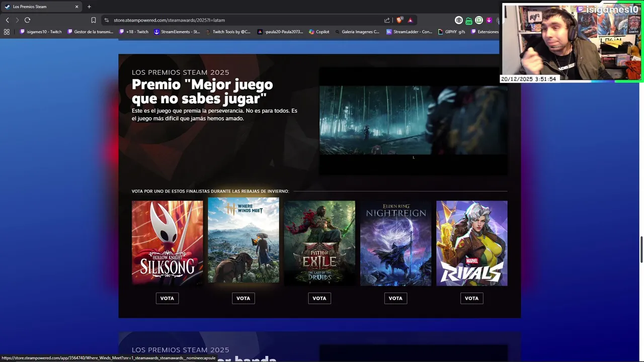
Task: Open the isigames10 - Twitch bookmark
Action: (x=41, y=32)
